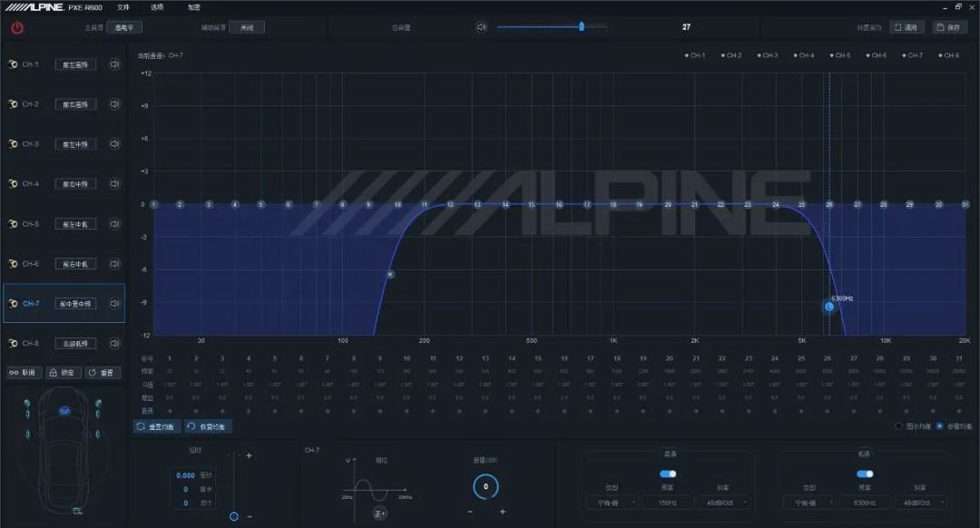Toggle phase polarity button under the sine wave

379,513
